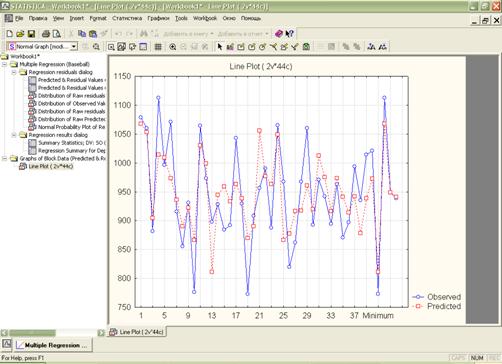502x364 pixels.
Task: Save the workbook with the floppy disk icon
Action: (x=31, y=33)
